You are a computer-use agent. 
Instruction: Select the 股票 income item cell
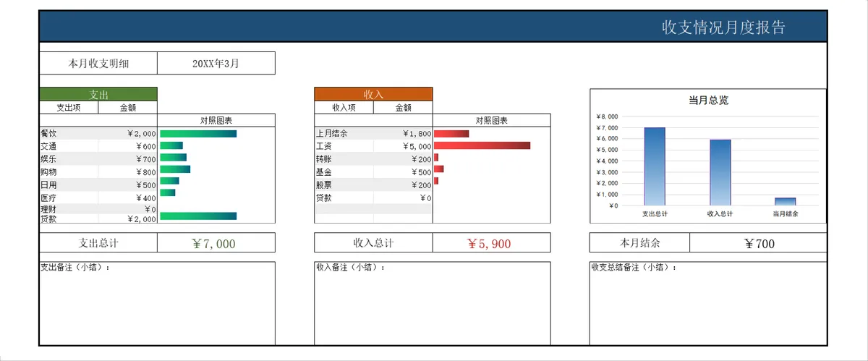point(344,184)
